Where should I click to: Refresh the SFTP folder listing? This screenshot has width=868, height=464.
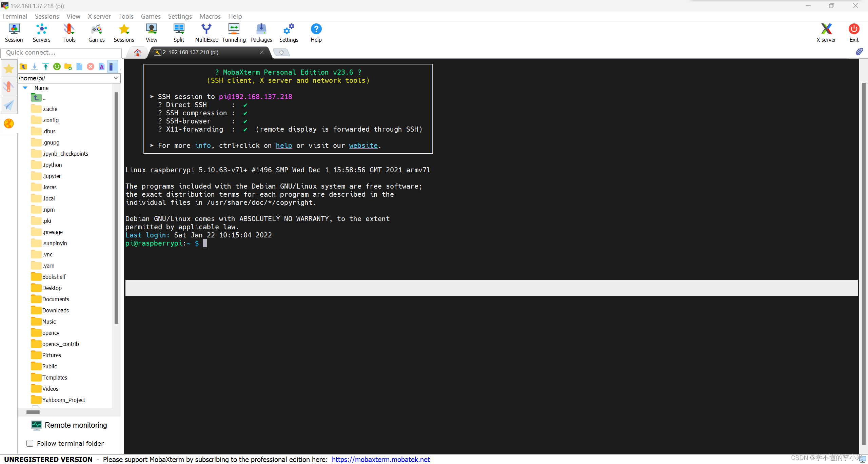pos(57,67)
